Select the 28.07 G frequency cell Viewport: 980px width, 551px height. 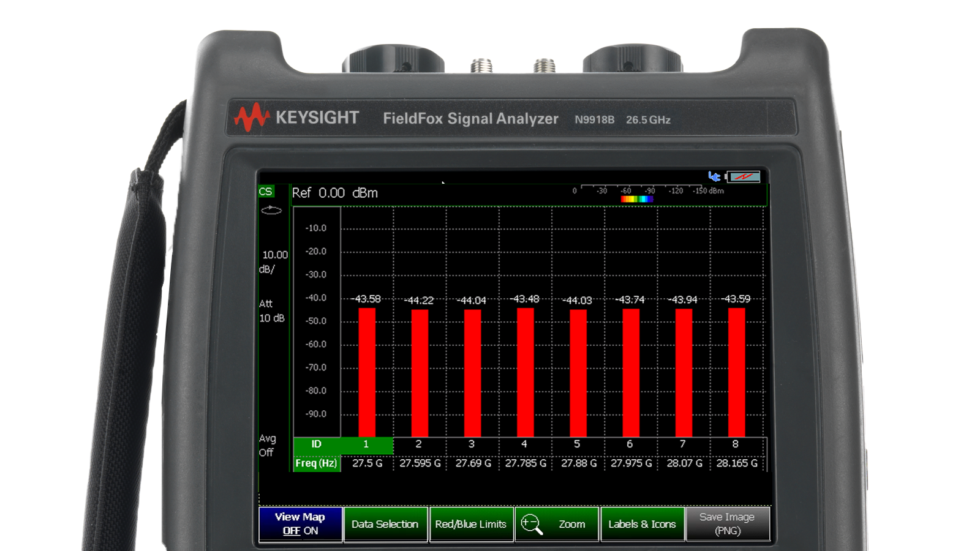(684, 463)
